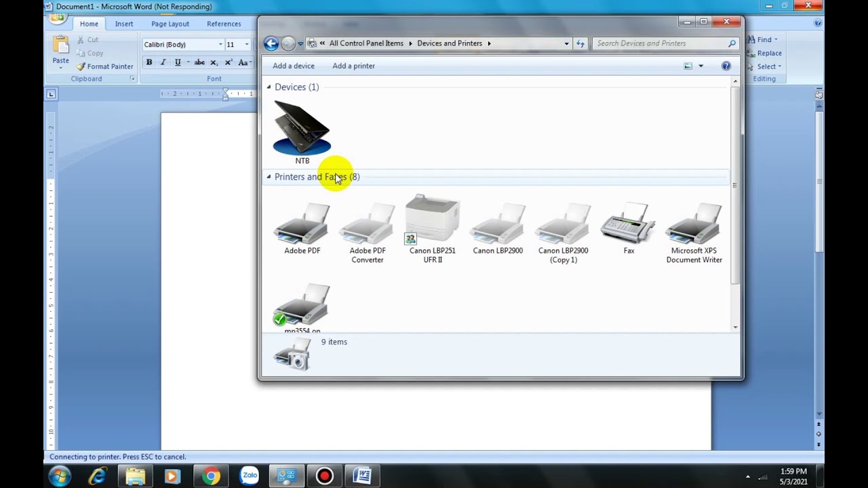Open the Calibri (Body) font dropdown
Screen dimensions: 868x488
[x=220, y=45]
